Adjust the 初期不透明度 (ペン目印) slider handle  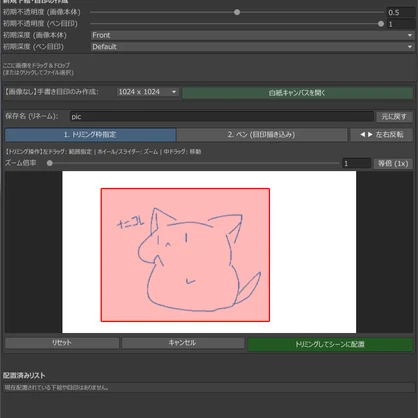click(381, 24)
